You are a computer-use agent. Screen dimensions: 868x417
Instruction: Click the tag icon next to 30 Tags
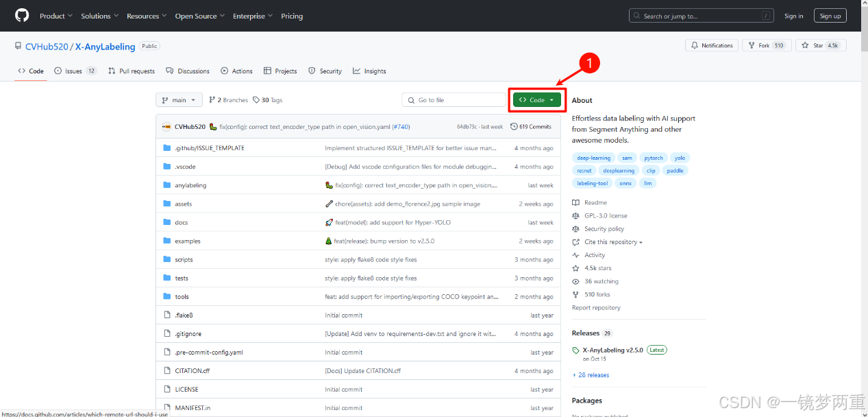pos(256,100)
